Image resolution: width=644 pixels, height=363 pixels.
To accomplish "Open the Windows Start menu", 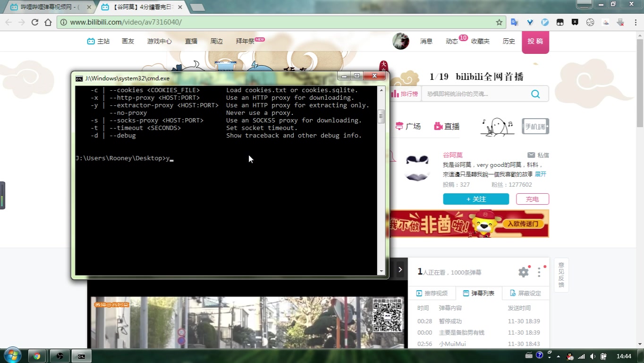I will [x=12, y=355].
